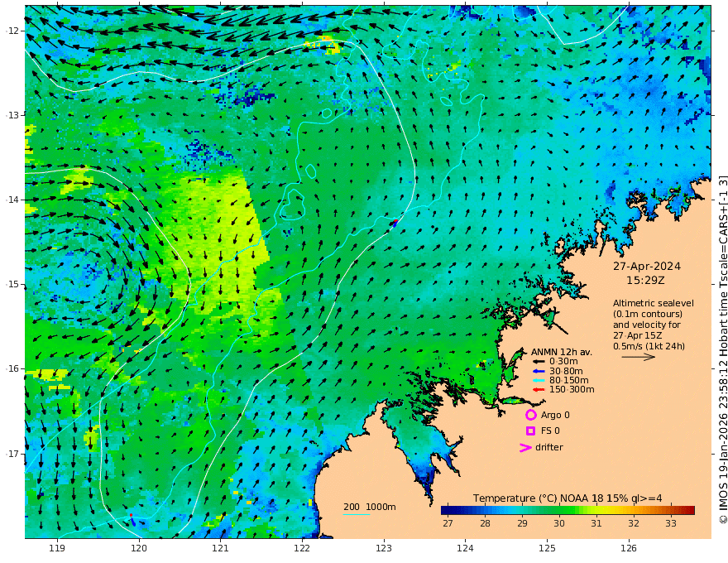Viewport: 728px width, 563px height.
Task: Click the longitude axis label 122
Action: pyautogui.click(x=302, y=549)
